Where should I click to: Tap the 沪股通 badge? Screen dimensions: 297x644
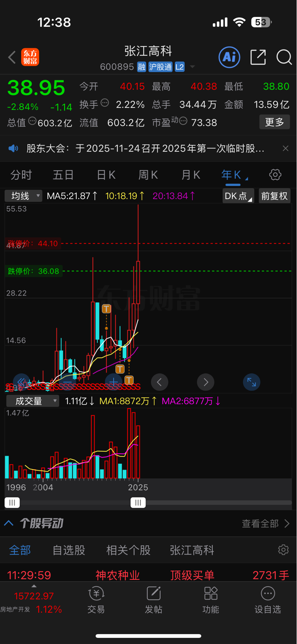pos(160,67)
